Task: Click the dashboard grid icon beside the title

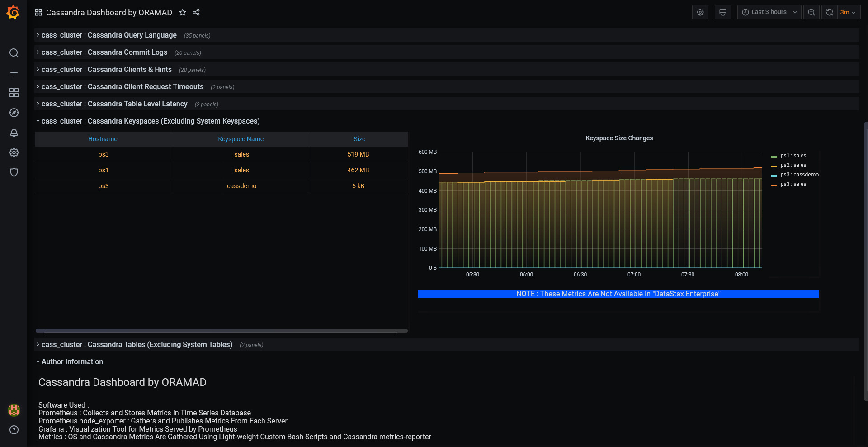Action: [38, 12]
